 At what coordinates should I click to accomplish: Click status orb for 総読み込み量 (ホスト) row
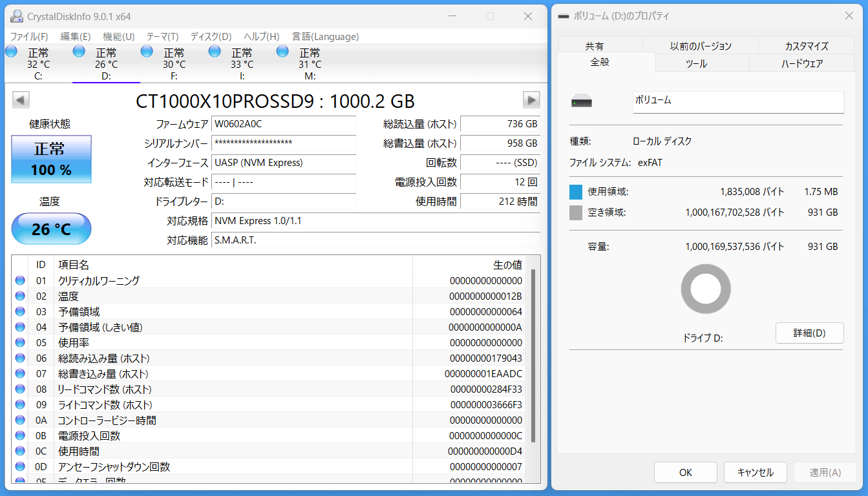click(x=20, y=358)
